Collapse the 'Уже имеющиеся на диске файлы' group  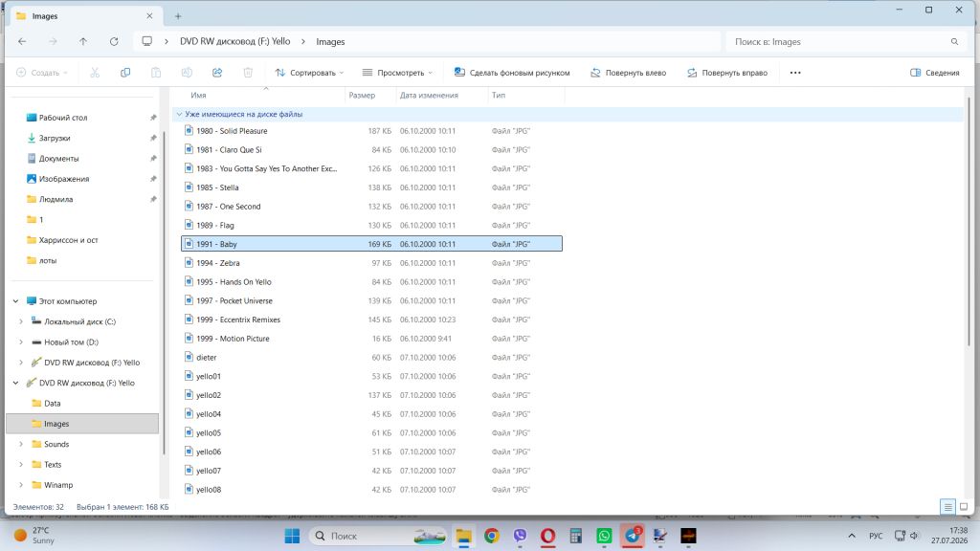click(x=179, y=115)
